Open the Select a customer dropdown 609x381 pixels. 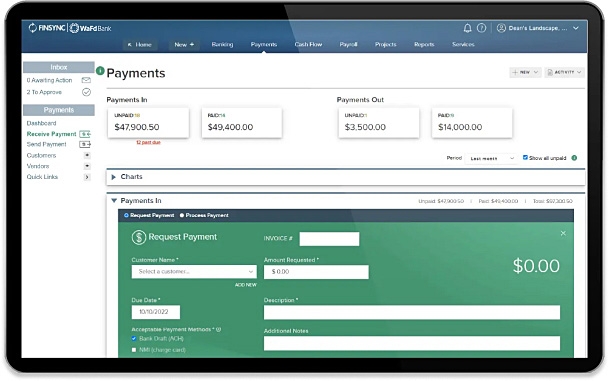[x=194, y=271]
